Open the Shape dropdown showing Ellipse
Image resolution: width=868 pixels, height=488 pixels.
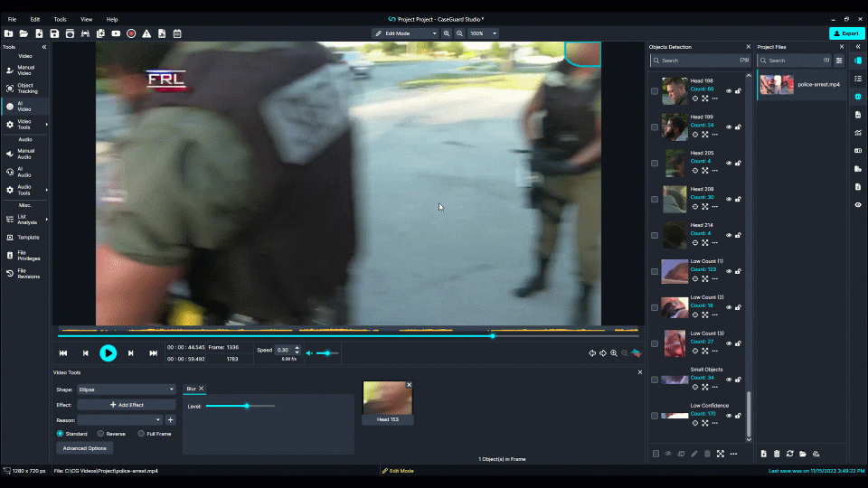point(127,389)
